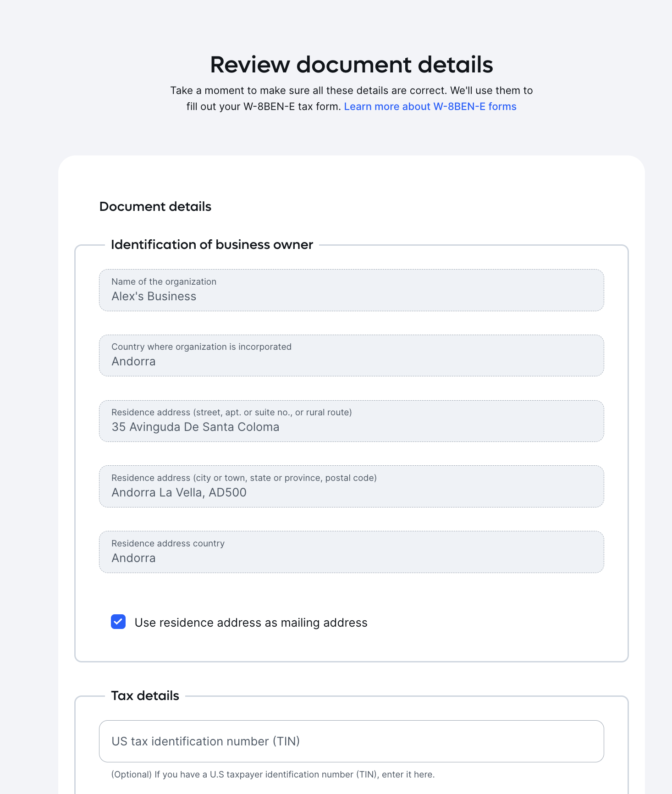Click the city, state, postal code address field

[x=352, y=486]
